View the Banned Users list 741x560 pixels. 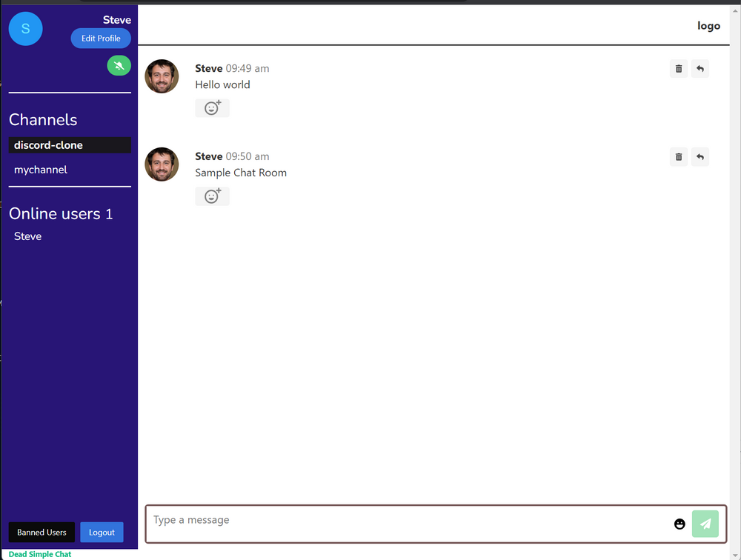(x=41, y=532)
